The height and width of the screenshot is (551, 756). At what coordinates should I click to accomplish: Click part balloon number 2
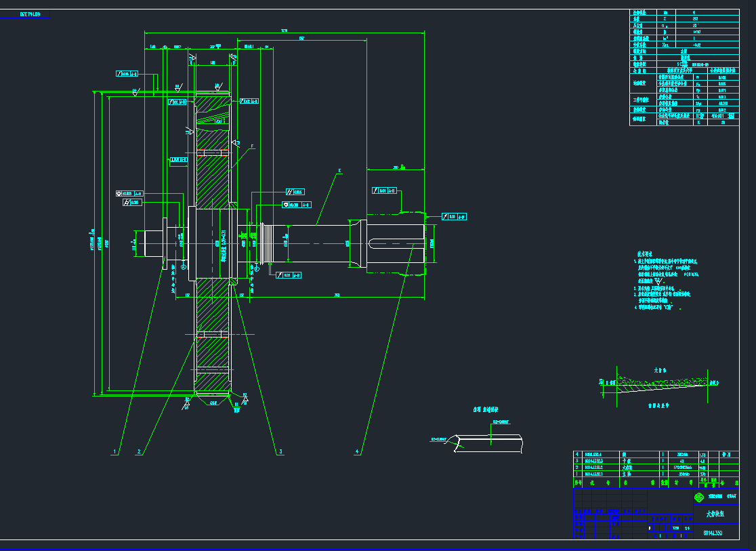point(139,451)
